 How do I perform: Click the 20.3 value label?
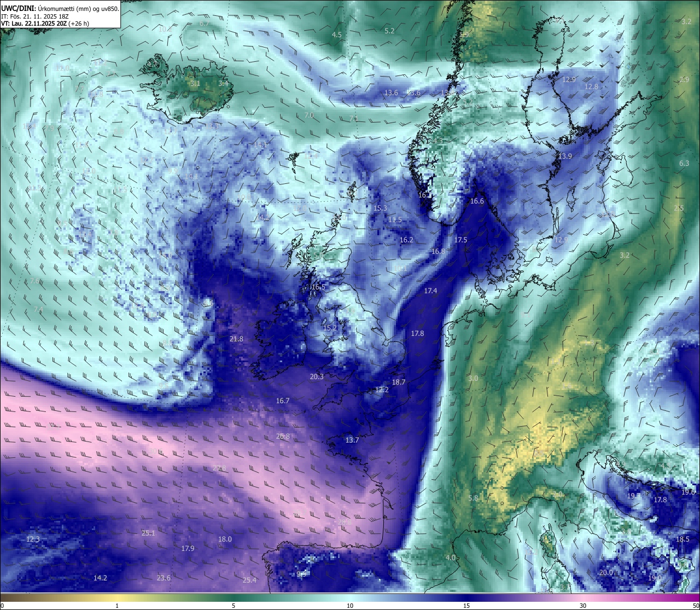317,376
